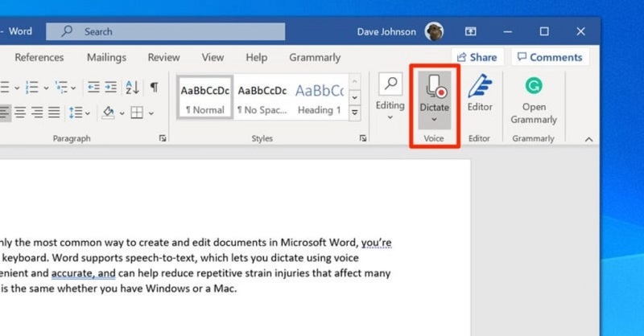The height and width of the screenshot is (336, 644).
Task: Click the search magnifier icon in title bar
Action: coord(67,31)
